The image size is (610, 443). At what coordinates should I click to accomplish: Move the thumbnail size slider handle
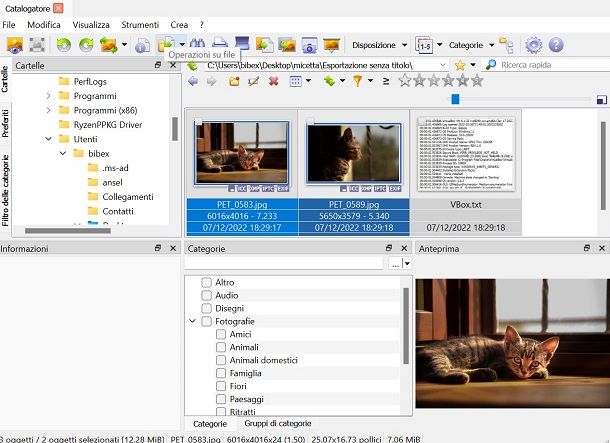click(x=455, y=99)
